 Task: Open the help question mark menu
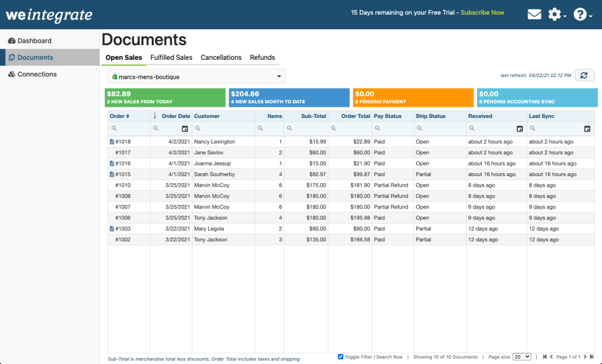[580, 15]
